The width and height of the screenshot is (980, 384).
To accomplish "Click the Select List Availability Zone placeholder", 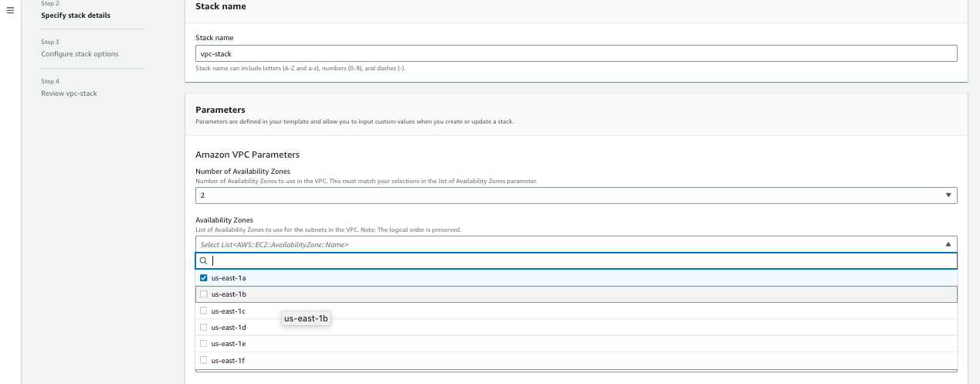I will coord(274,244).
